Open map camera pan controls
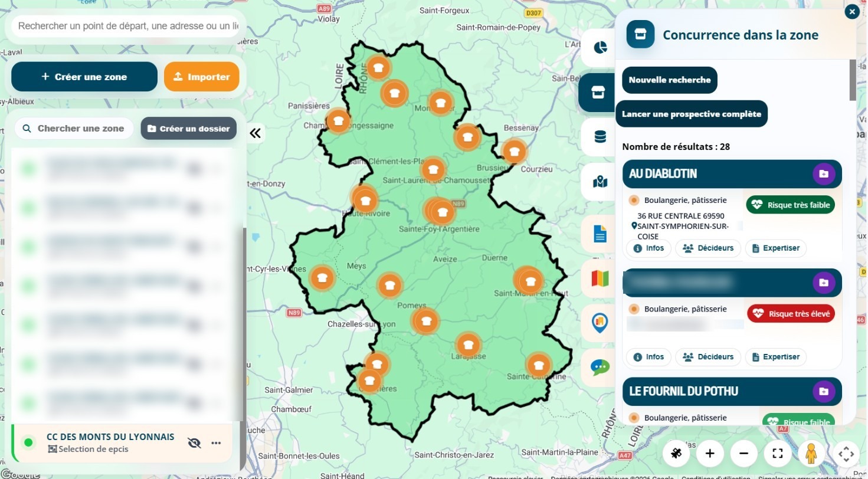868x479 pixels. tap(846, 454)
